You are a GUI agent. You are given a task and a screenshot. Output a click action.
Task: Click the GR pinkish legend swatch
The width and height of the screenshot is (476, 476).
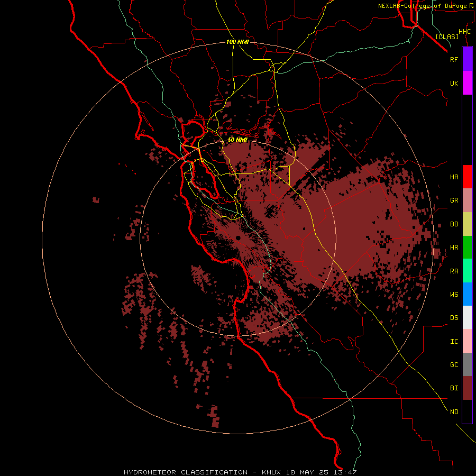467,200
